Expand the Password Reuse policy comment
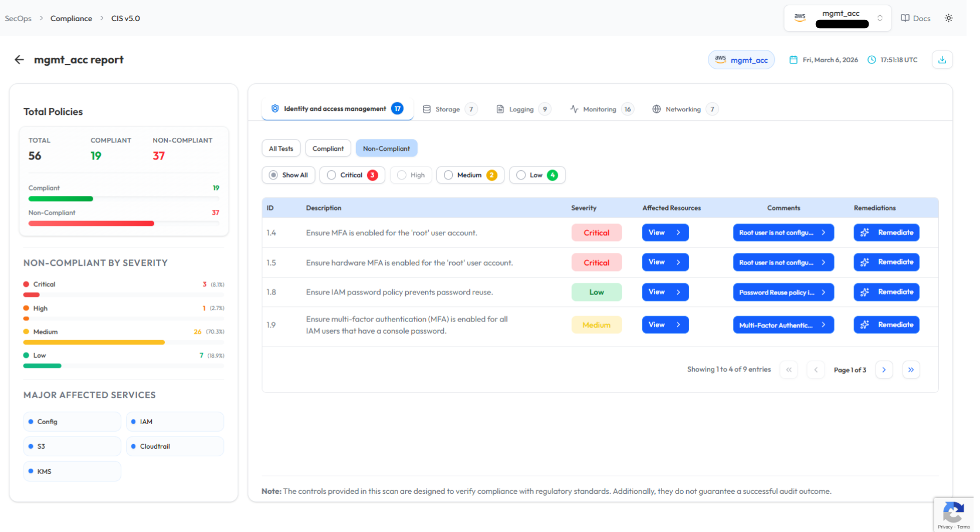 [783, 292]
